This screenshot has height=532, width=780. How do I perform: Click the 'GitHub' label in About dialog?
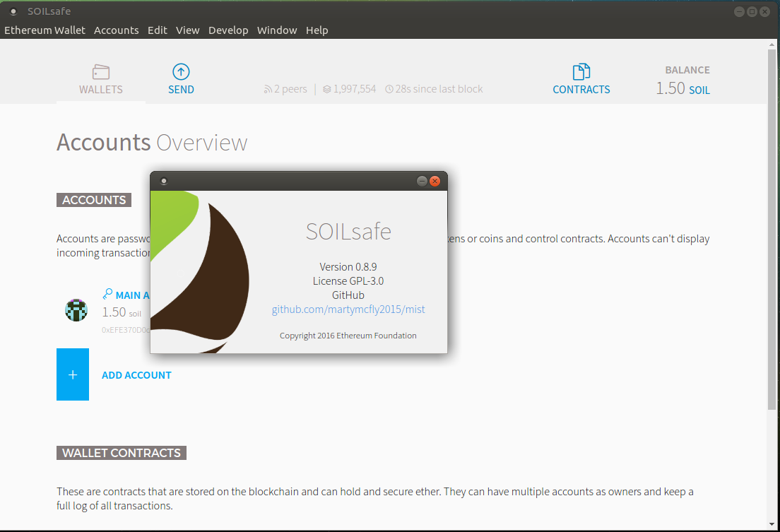pyautogui.click(x=348, y=295)
